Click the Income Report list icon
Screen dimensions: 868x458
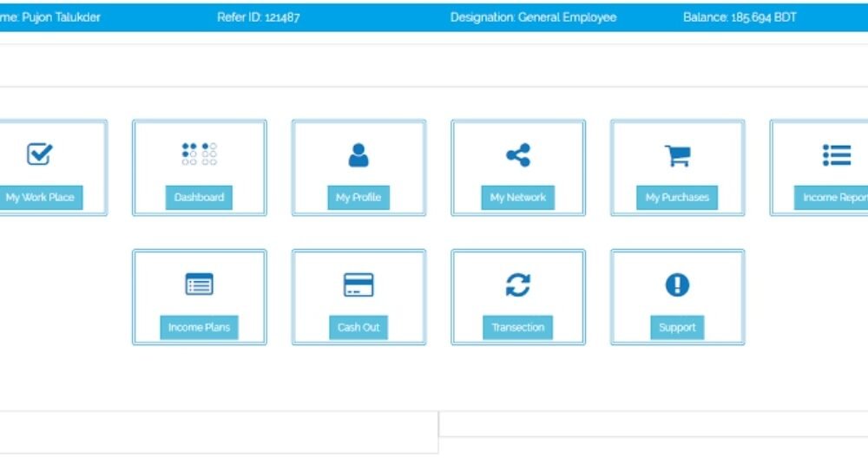[837, 155]
